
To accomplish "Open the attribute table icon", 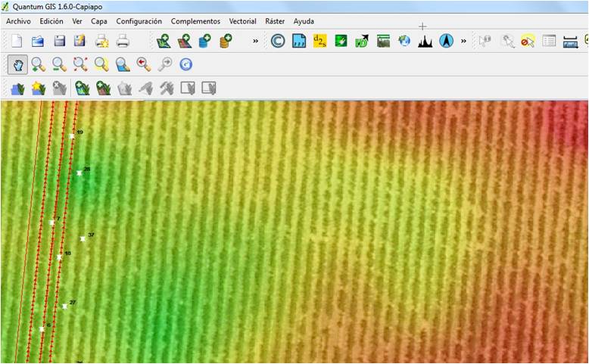I will click(x=550, y=41).
